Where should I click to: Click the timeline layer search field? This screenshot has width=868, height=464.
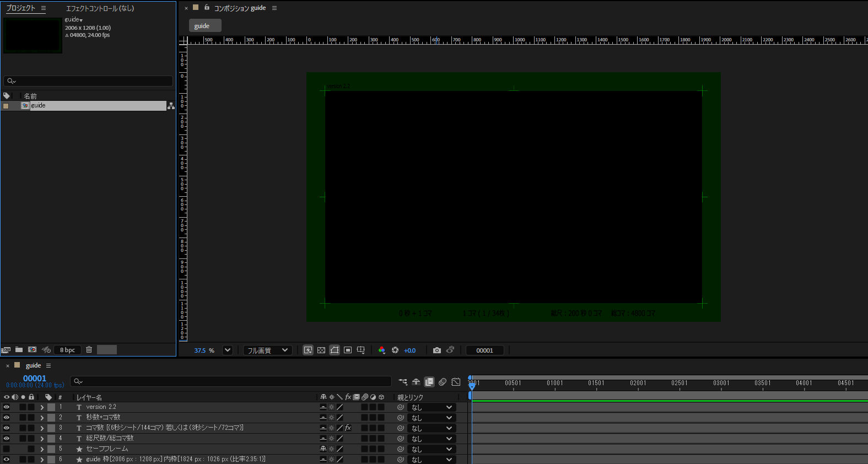point(231,381)
